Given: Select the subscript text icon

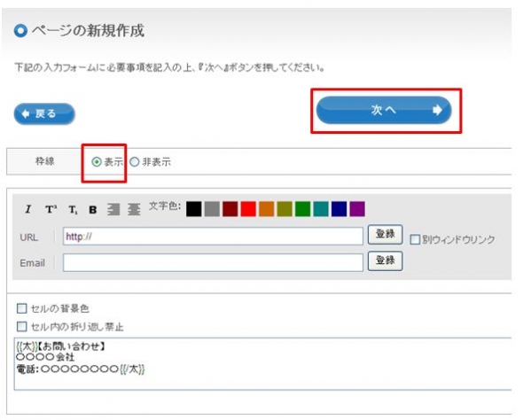Looking at the screenshot, I should pyautogui.click(x=73, y=210).
